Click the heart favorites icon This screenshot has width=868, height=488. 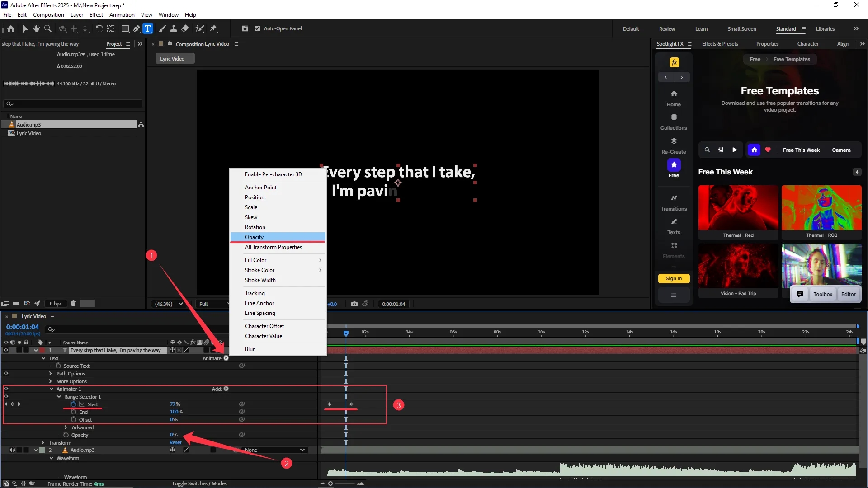coord(768,150)
